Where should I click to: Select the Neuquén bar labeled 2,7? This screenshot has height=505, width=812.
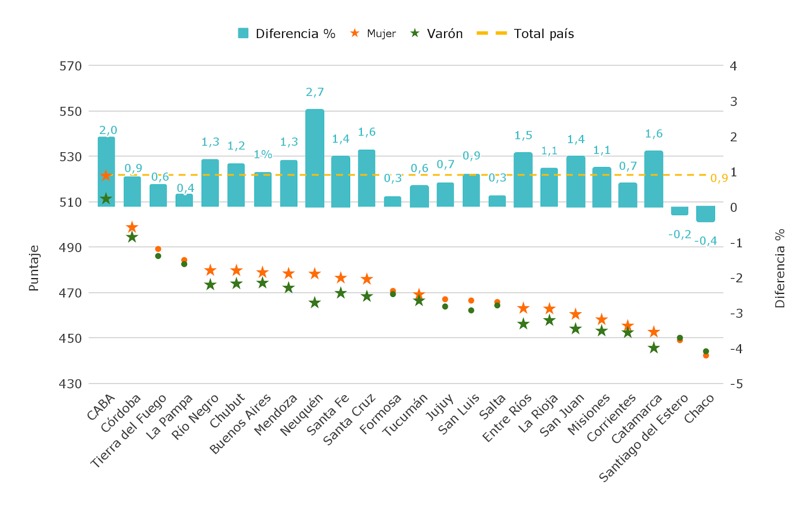(x=315, y=158)
